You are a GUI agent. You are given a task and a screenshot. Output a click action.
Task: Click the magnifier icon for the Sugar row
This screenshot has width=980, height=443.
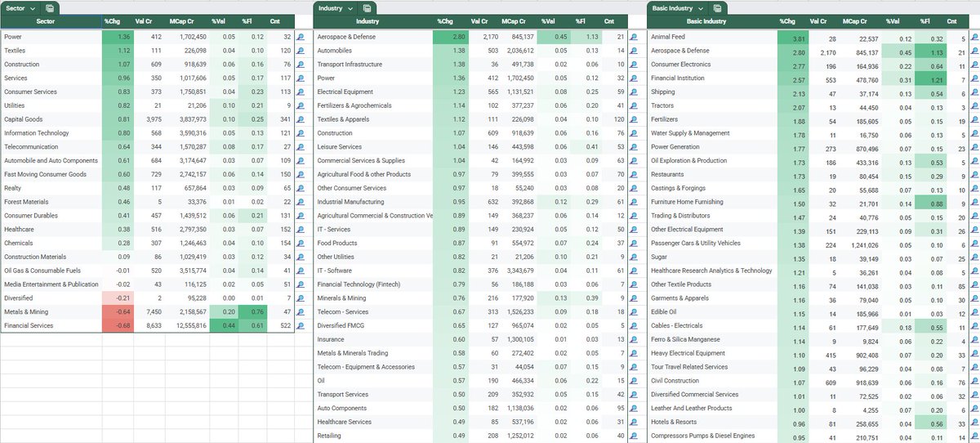[x=974, y=257]
